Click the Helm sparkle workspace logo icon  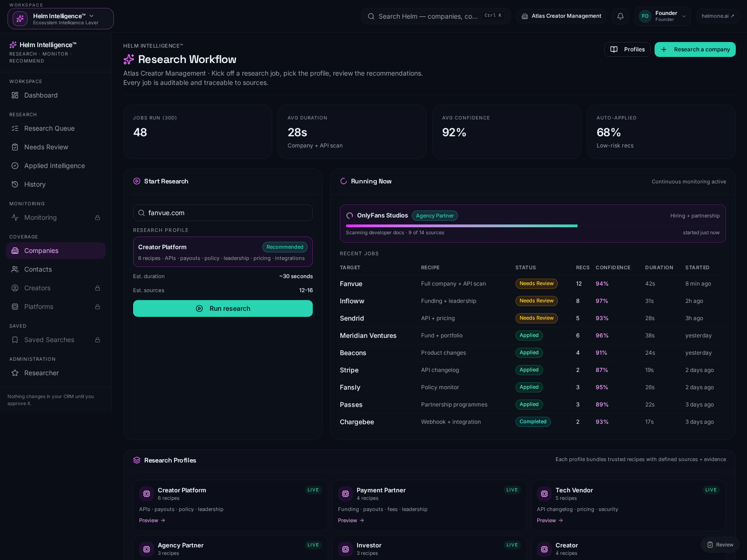tap(20, 19)
